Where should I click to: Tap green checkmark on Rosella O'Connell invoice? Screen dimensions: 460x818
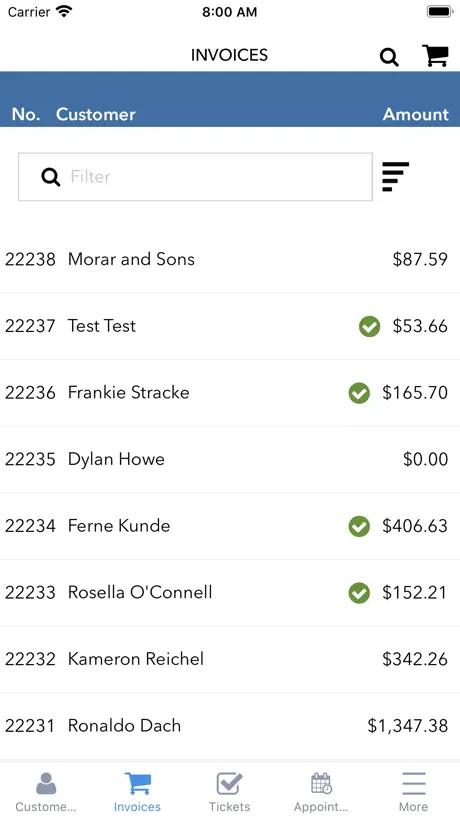tap(359, 593)
